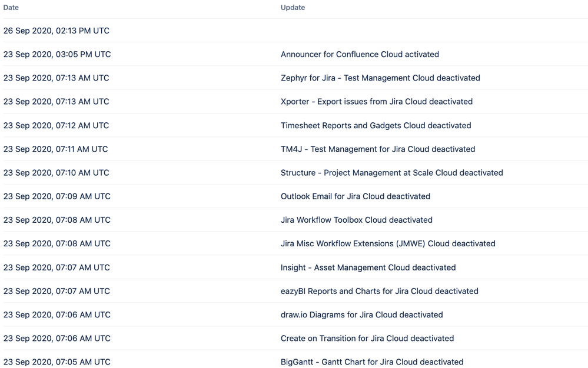Click the Update column header
588x368 pixels.
tap(293, 8)
